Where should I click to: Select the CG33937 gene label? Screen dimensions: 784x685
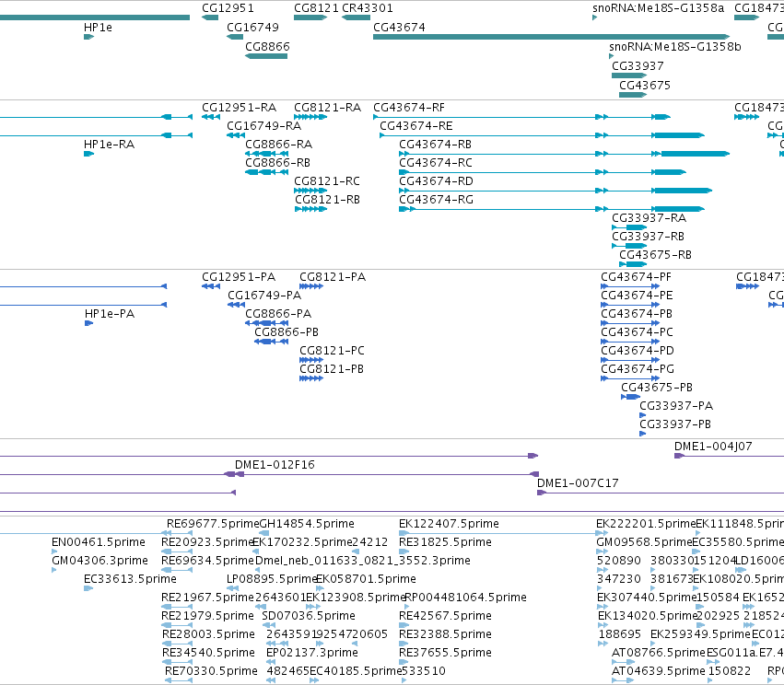click(638, 66)
